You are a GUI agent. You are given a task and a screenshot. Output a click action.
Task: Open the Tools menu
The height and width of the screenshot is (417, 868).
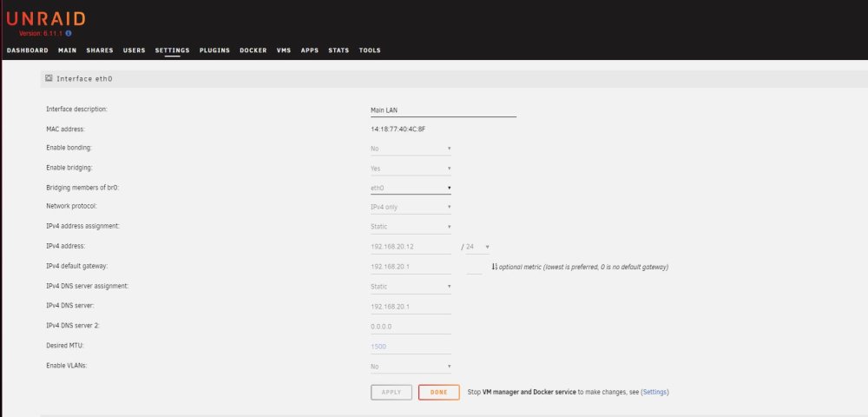(370, 50)
